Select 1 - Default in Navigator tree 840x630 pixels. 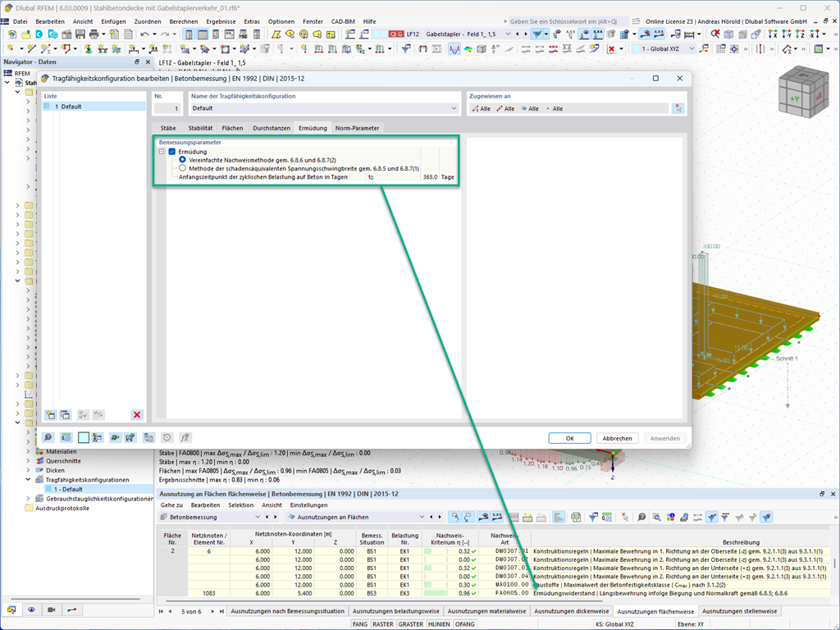68,489
